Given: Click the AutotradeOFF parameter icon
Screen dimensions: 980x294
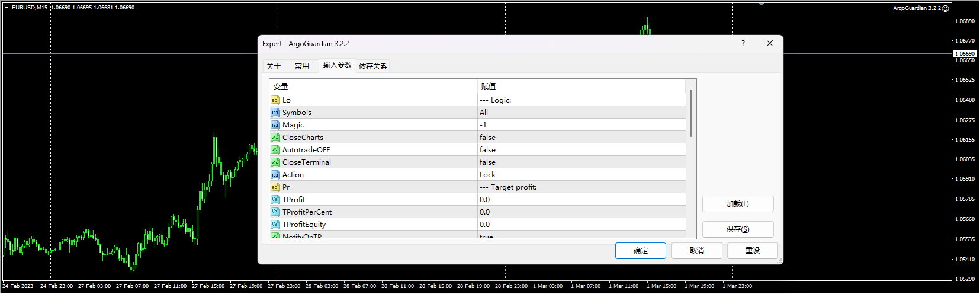Looking at the screenshot, I should [275, 150].
